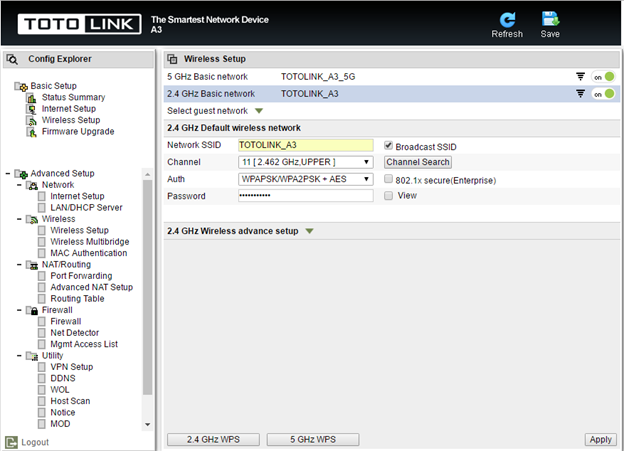Click the Basic Internet Setup monitor icon
The image size is (624, 451).
click(31, 109)
